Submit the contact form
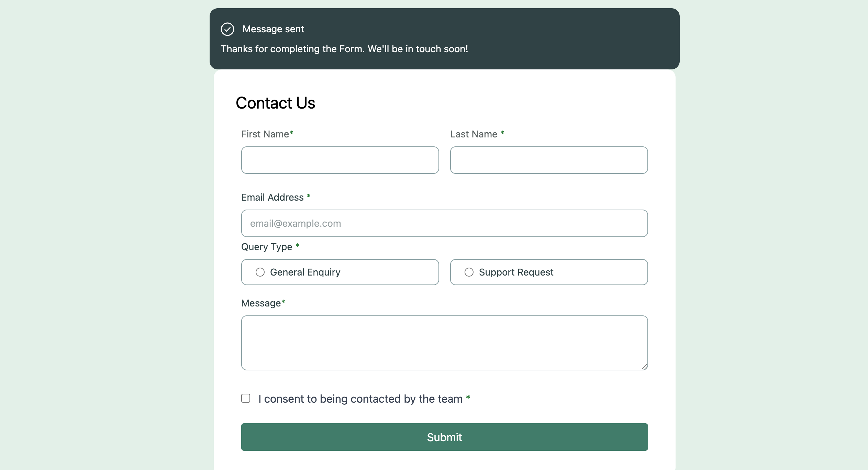Viewport: 868px width, 470px height. coord(444,437)
